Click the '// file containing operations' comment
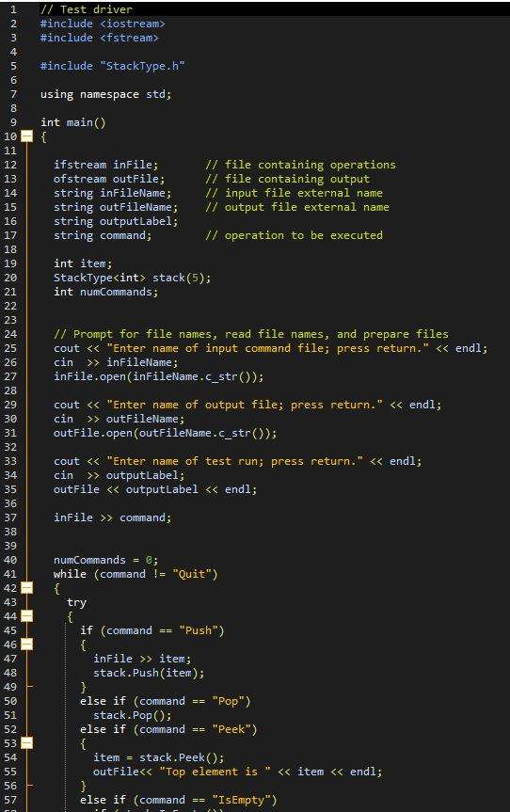This screenshot has height=812, width=510. point(300,165)
